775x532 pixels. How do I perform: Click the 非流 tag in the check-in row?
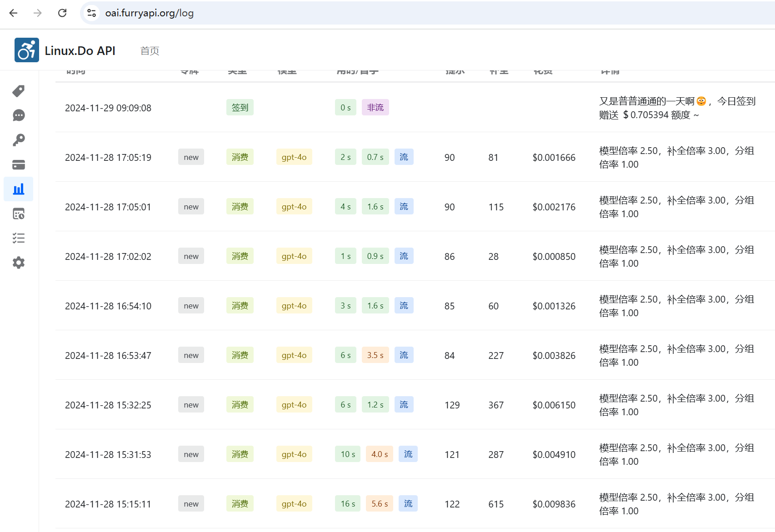click(x=375, y=108)
